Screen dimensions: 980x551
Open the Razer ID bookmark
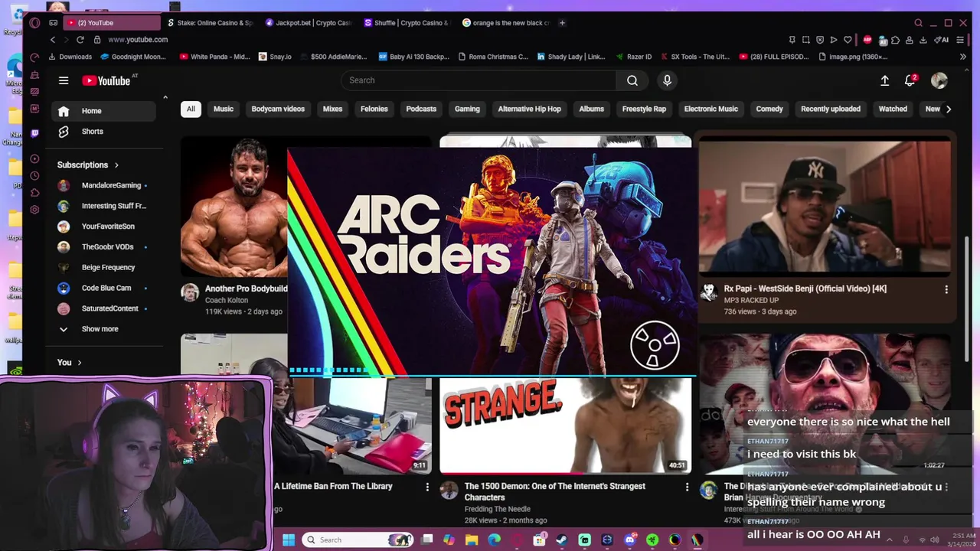coord(633,57)
